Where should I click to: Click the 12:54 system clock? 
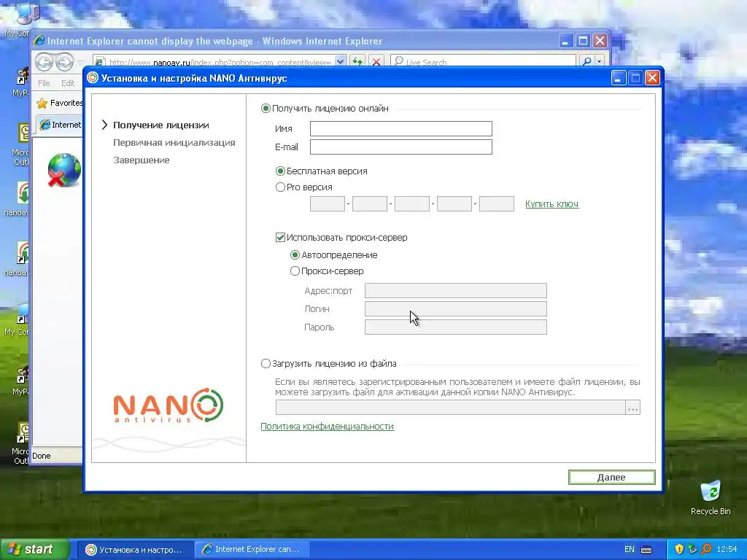[727, 550]
